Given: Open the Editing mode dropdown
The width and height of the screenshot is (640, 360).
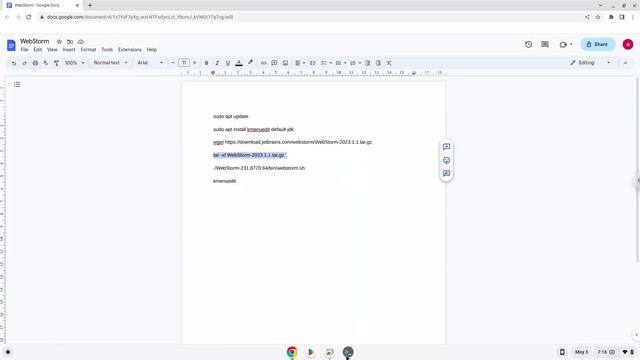Looking at the screenshot, I should tap(590, 63).
